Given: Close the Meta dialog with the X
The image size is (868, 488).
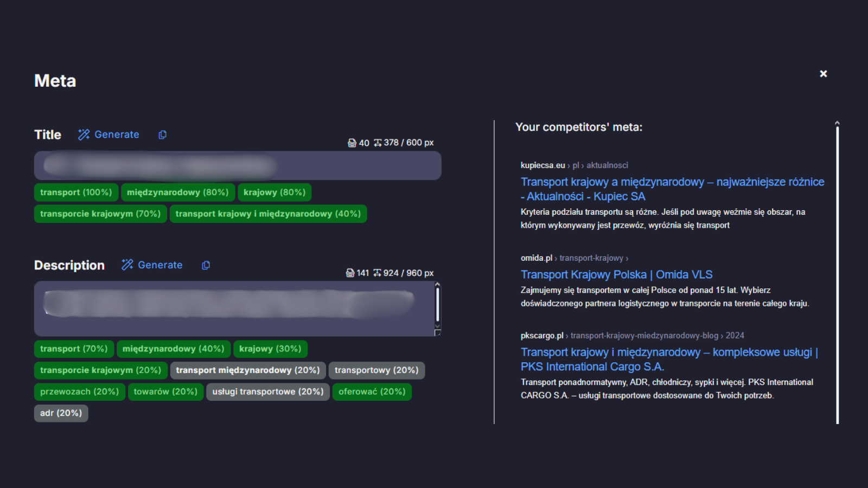Looking at the screenshot, I should tap(824, 74).
